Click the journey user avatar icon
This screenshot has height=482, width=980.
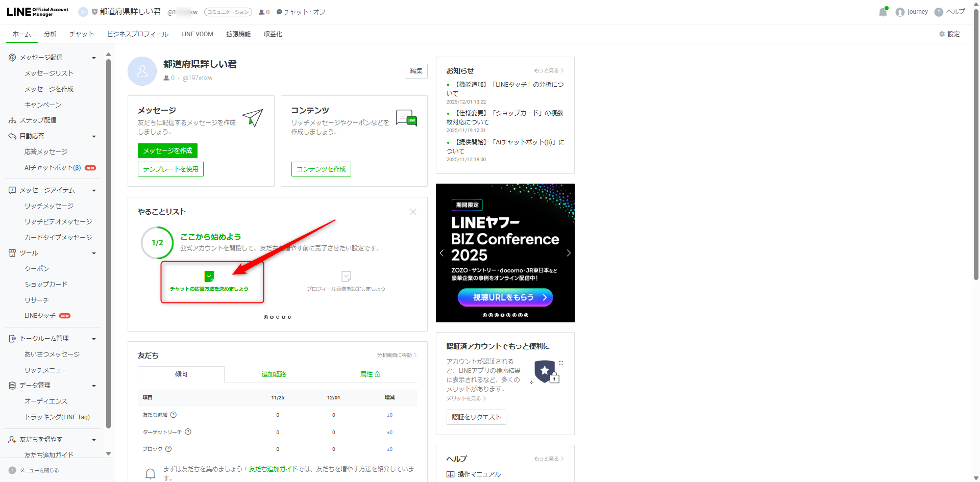(900, 12)
